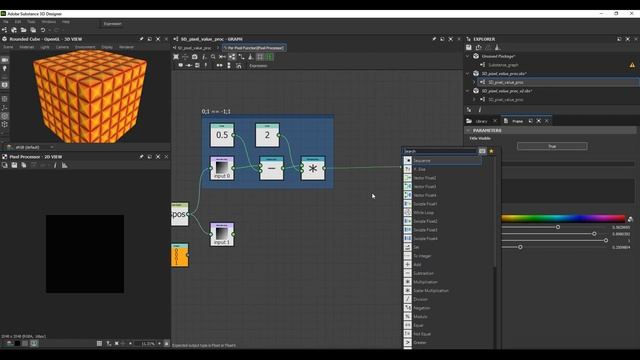This screenshot has width=640, height=360.
Task: Open Materials menu in 3D View
Action: pos(27,47)
